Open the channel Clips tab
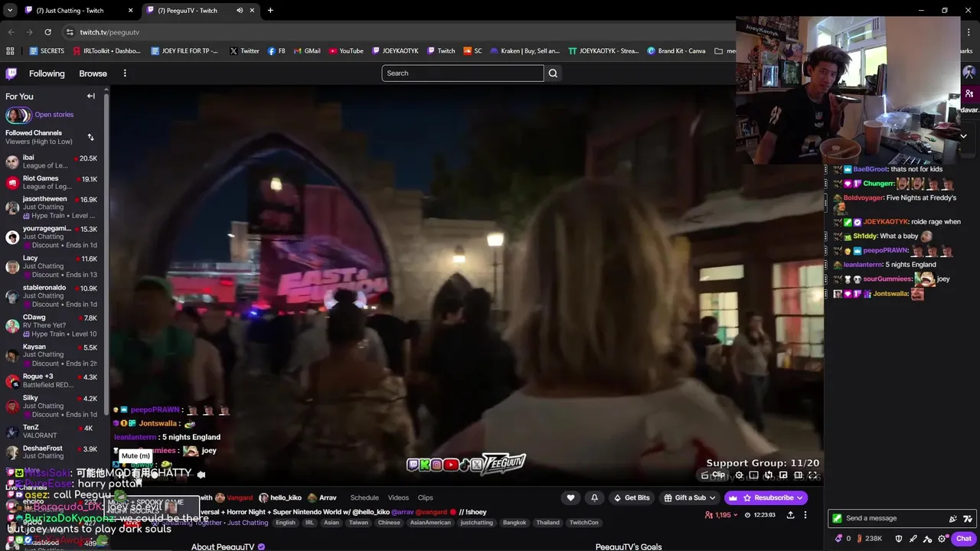This screenshot has width=980, height=551. [x=426, y=497]
